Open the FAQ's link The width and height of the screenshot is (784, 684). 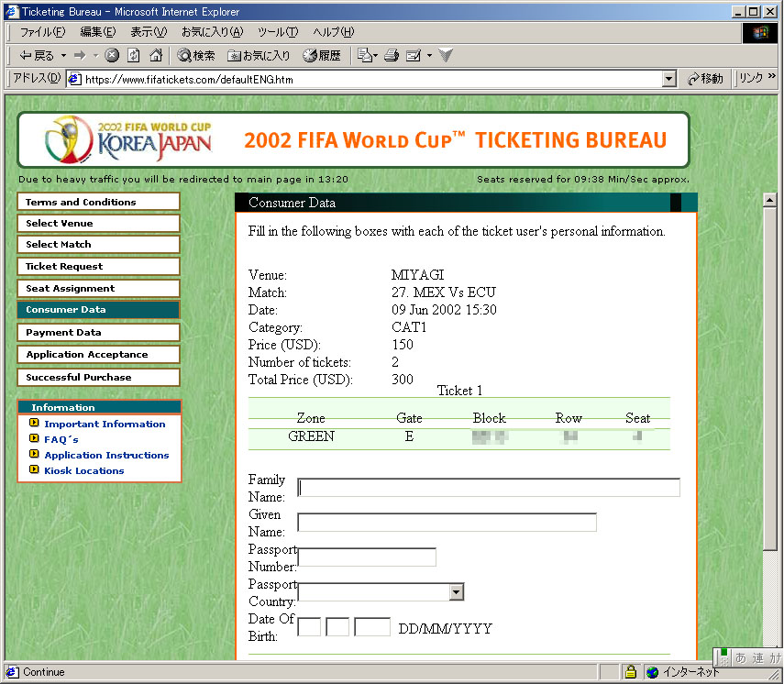coord(61,439)
